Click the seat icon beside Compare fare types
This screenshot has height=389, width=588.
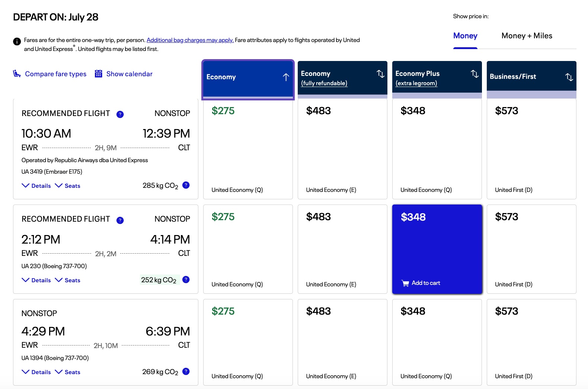click(17, 74)
